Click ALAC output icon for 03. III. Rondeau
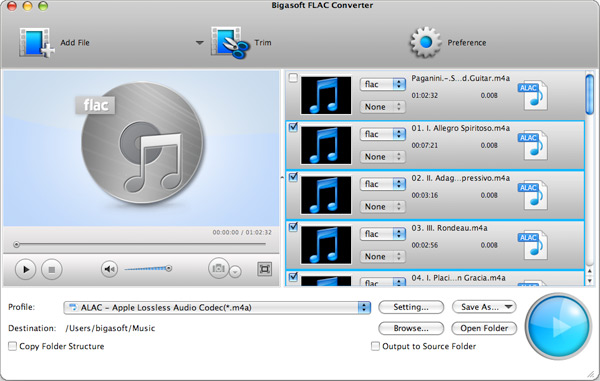The width and height of the screenshot is (600, 381). 533,244
